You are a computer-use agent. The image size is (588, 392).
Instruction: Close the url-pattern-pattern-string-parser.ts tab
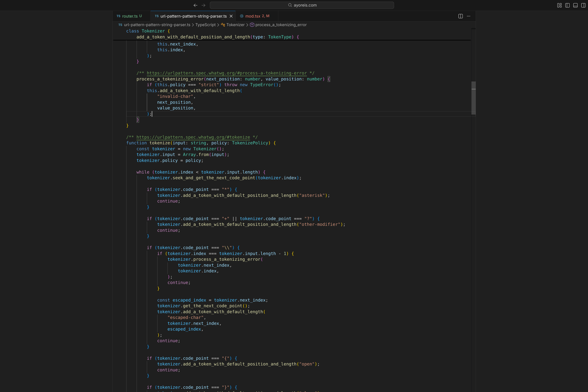[x=231, y=16]
